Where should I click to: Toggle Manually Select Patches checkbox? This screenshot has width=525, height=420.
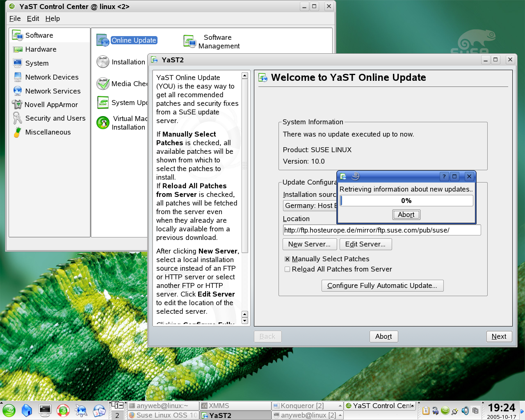click(288, 259)
